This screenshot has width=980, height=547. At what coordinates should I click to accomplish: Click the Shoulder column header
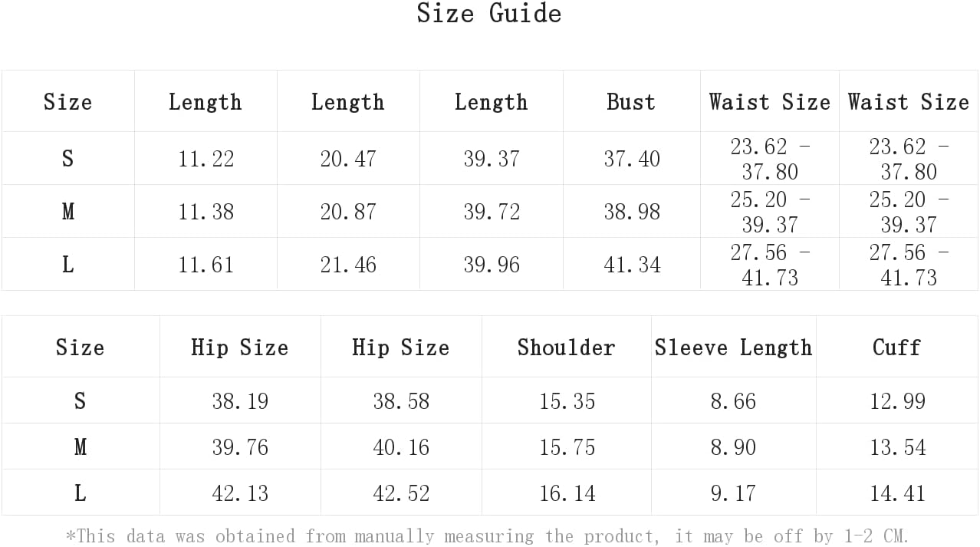coord(566,348)
